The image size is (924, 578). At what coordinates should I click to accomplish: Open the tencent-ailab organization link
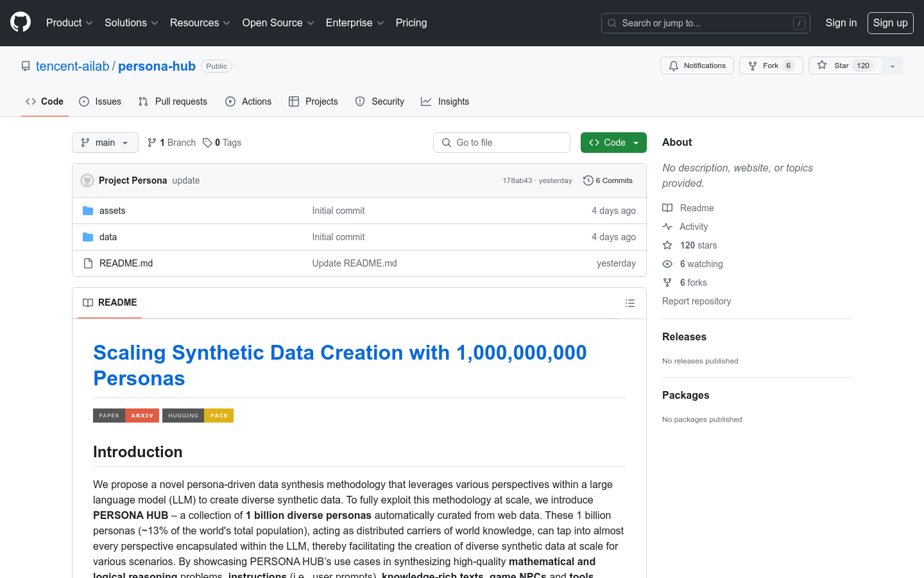tap(73, 66)
